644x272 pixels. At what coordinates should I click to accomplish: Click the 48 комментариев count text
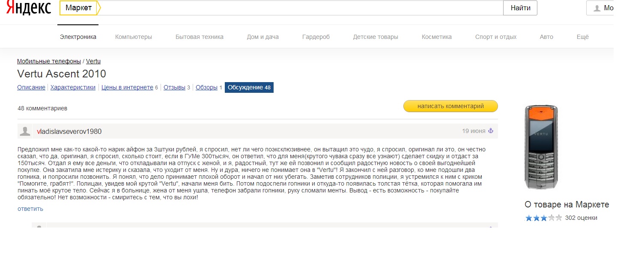click(42, 108)
